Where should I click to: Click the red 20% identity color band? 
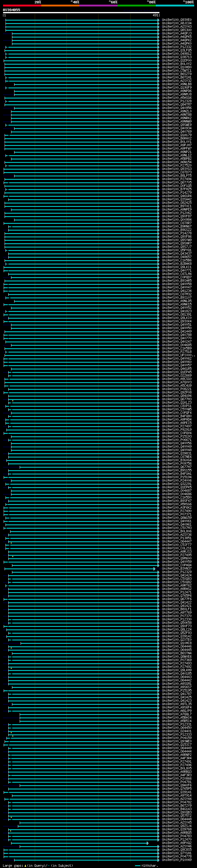[22, 6]
